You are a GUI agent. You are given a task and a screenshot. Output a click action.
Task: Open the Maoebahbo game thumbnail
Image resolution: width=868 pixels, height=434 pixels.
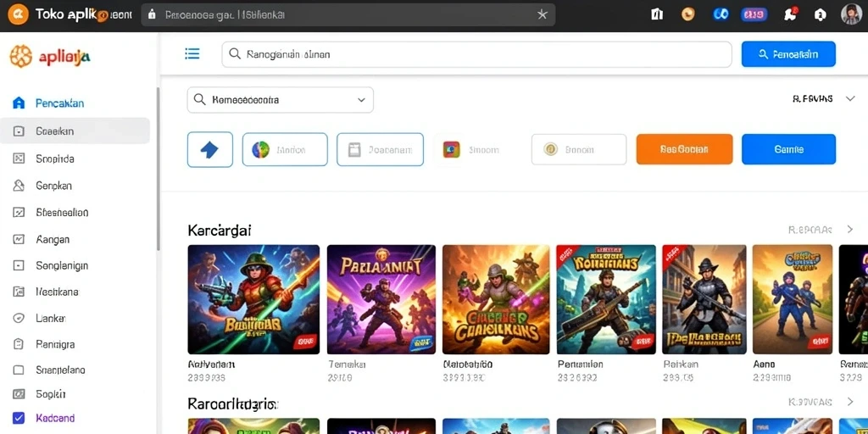point(496,299)
